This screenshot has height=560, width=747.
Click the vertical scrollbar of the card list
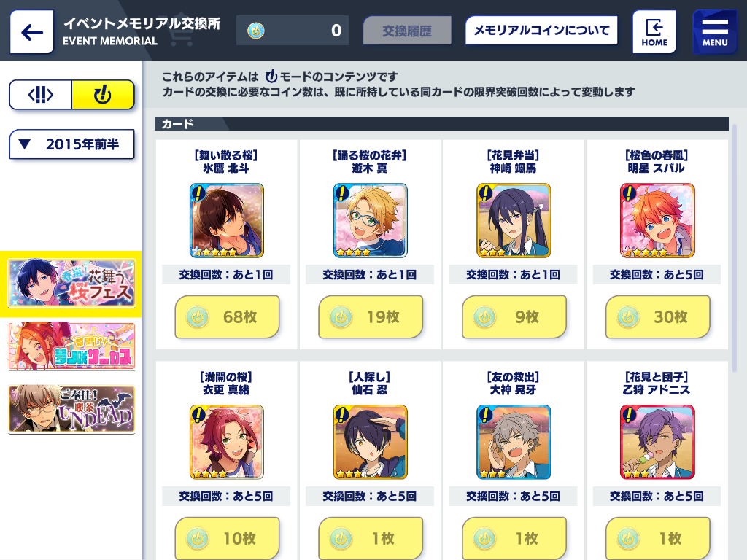pyautogui.click(x=734, y=248)
